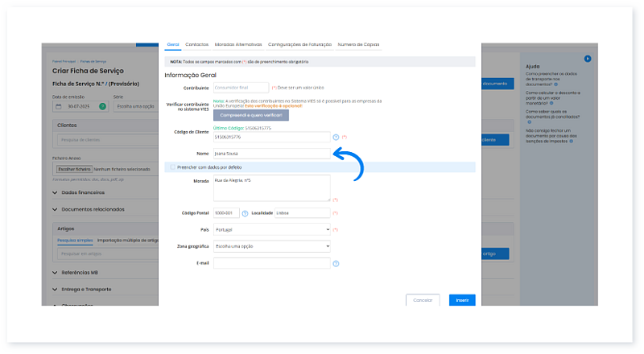This screenshot has width=644, height=354.
Task: Click the Nome input field
Action: click(x=271, y=154)
